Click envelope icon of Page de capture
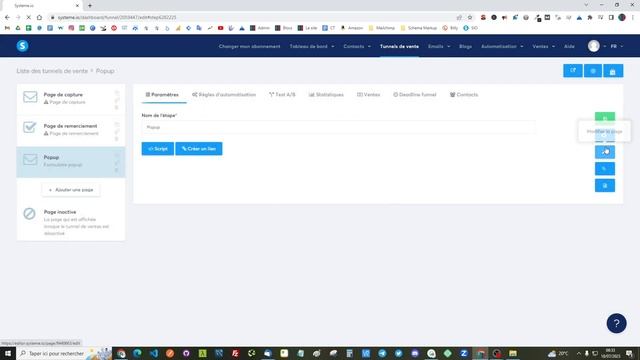 (x=30, y=97)
